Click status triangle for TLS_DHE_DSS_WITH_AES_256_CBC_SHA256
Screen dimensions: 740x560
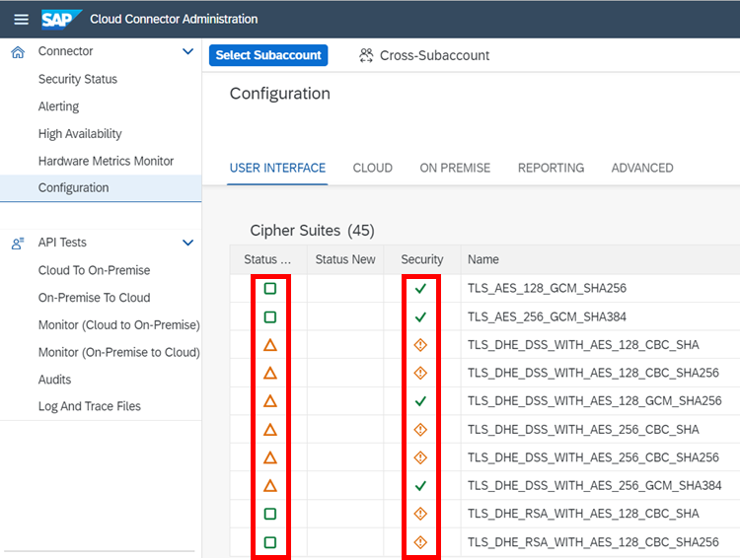coord(270,457)
